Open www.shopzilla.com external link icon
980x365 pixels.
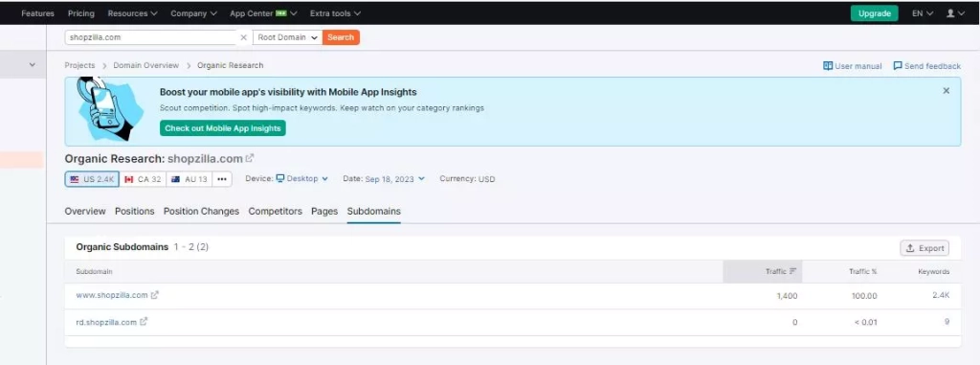coord(155,295)
